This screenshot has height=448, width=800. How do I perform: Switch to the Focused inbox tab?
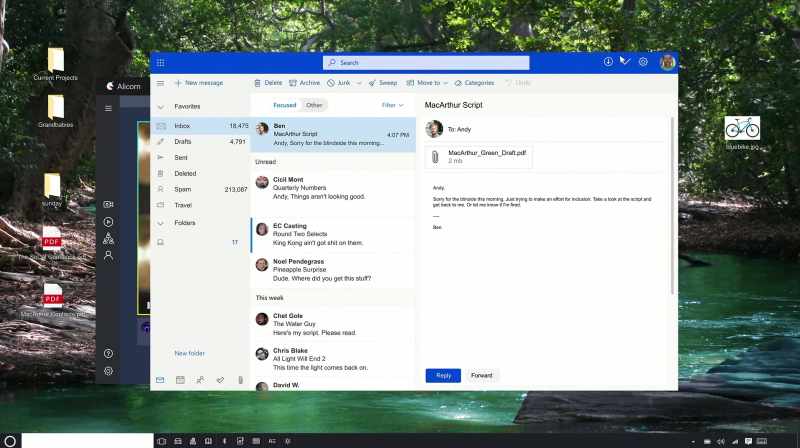click(x=285, y=105)
